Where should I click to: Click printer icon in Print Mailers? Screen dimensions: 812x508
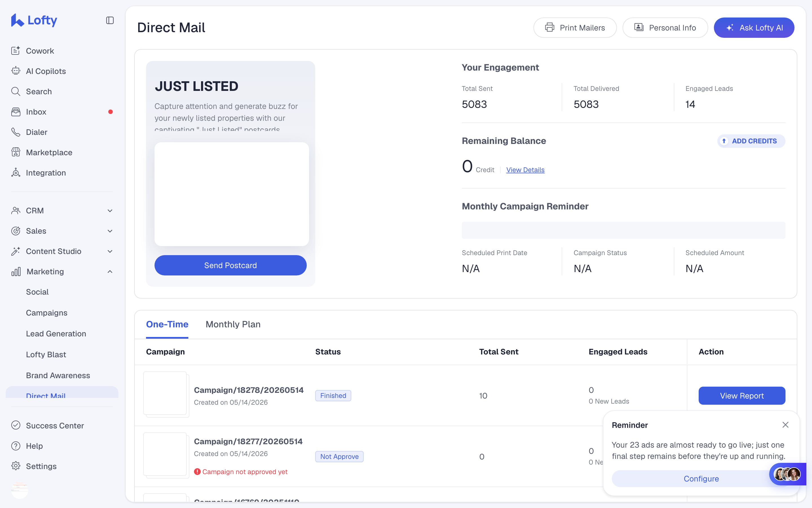tap(550, 28)
